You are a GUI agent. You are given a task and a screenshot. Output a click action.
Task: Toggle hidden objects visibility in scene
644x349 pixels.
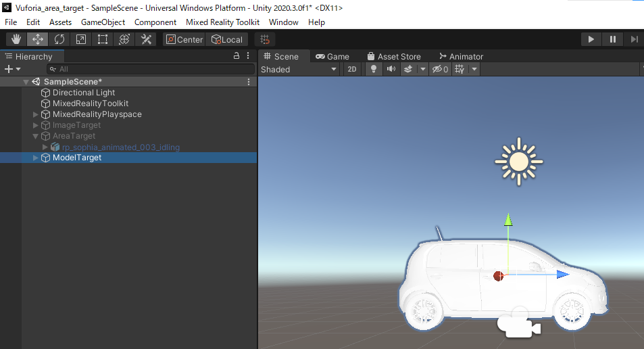(x=440, y=69)
